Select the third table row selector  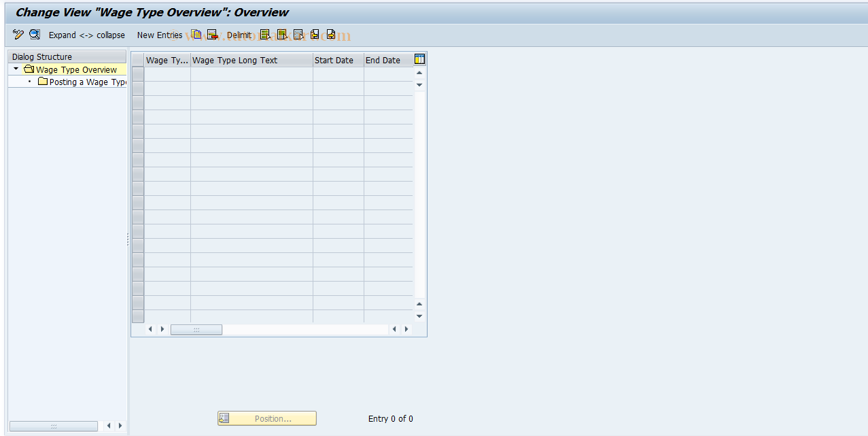click(138, 103)
